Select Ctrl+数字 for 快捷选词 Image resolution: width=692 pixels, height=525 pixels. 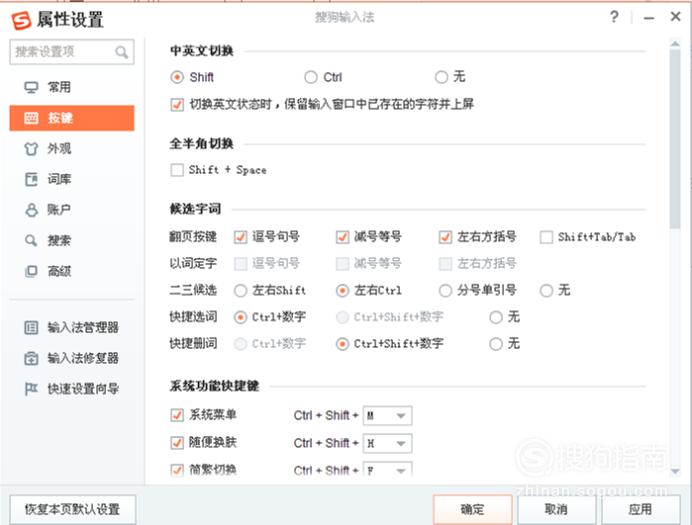coord(241,317)
